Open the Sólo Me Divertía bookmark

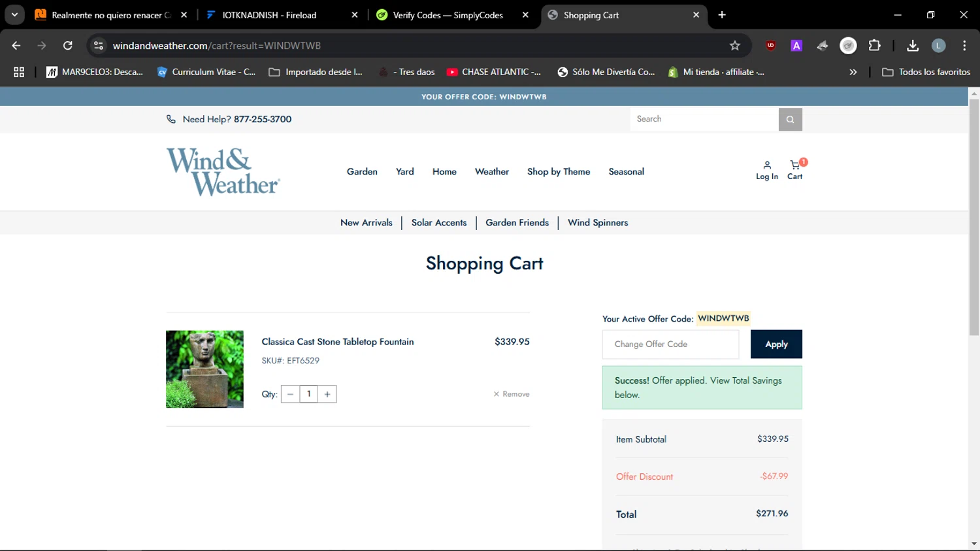click(x=606, y=72)
